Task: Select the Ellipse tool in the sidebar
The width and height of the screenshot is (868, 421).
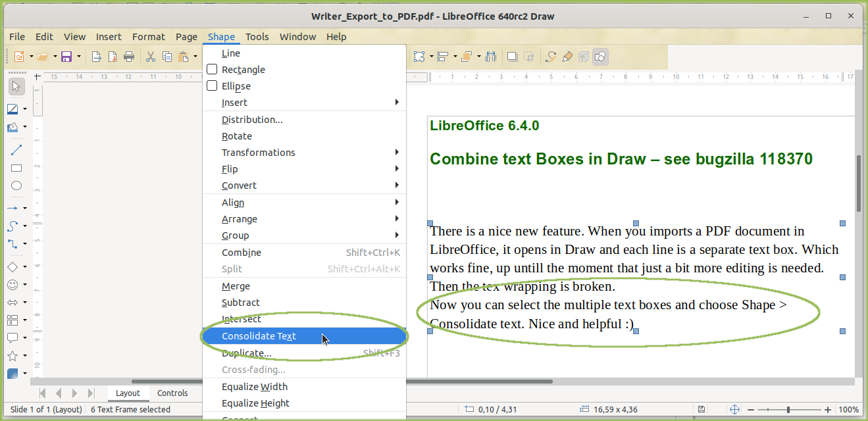Action: click(16, 186)
